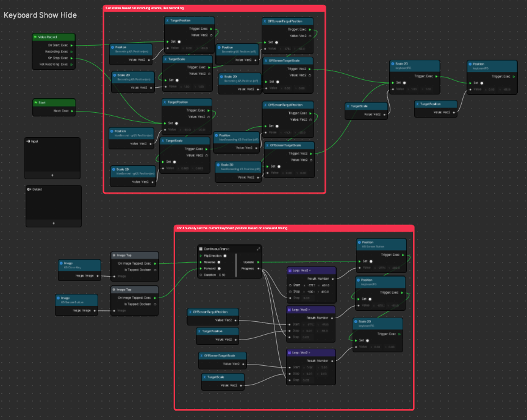Click the 'Keyboard Show Hide' graph title
Viewport: 527px width, 420px height.
40,15
